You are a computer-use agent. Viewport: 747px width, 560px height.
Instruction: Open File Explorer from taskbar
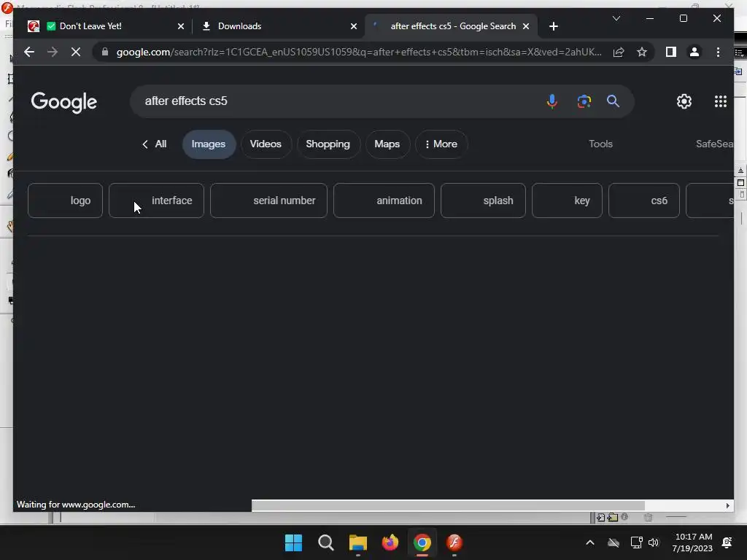(x=357, y=542)
